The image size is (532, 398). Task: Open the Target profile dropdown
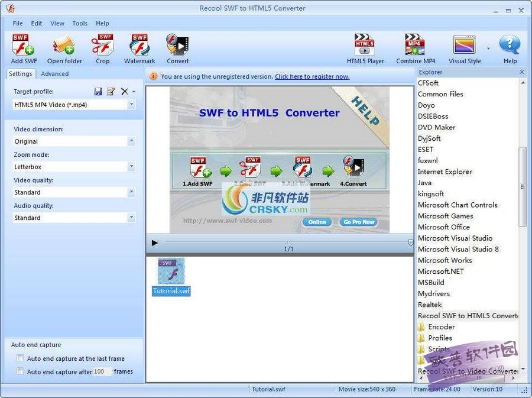coord(131,105)
